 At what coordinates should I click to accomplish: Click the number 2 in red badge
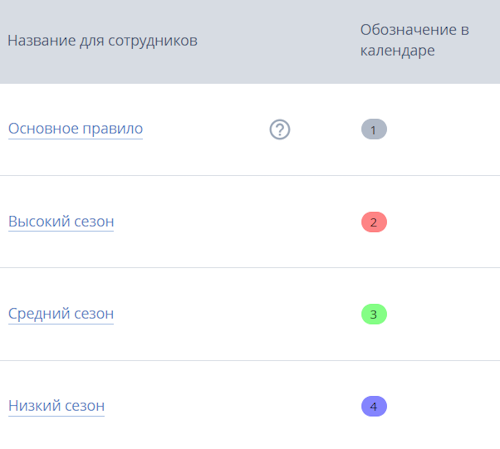click(374, 222)
